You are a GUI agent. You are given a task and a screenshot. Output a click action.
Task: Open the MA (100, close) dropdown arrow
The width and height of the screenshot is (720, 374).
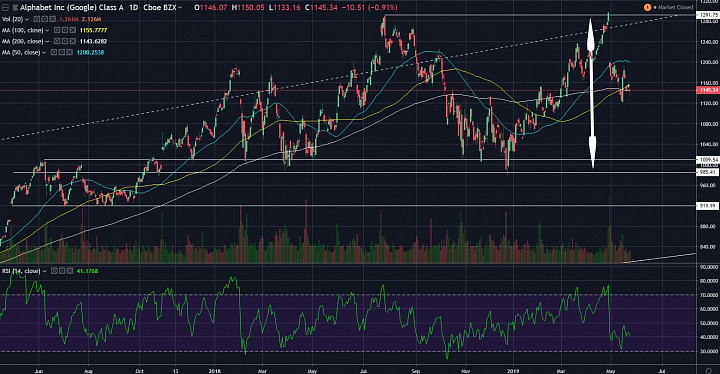(x=47, y=30)
